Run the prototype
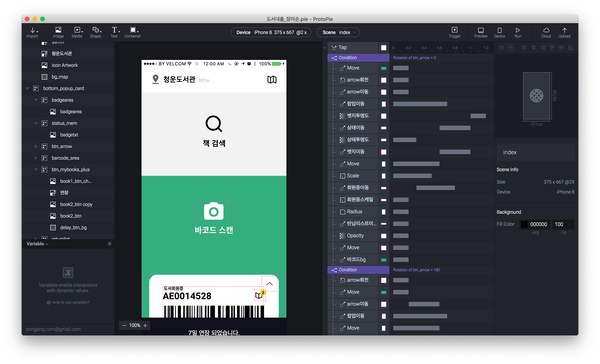600x364 pixels. pos(518,32)
